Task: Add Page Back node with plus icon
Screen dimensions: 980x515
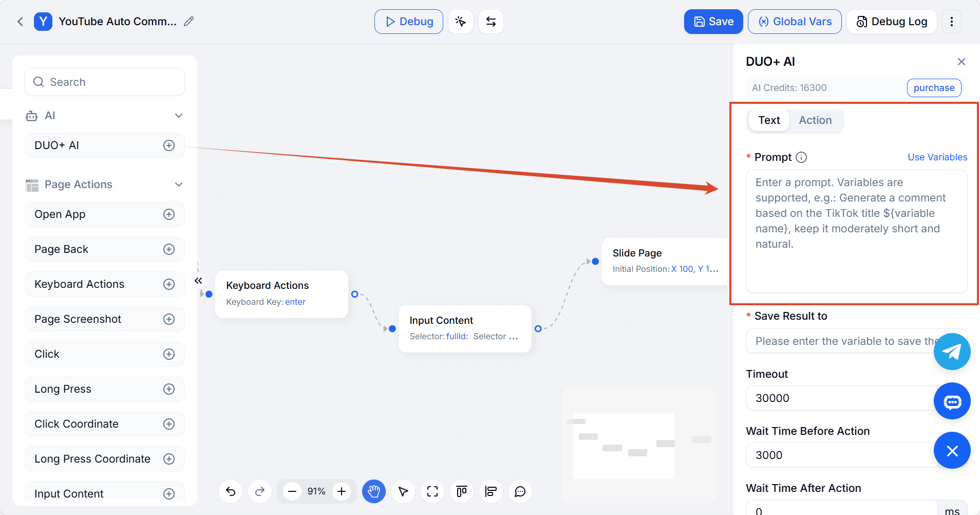Action: (x=169, y=249)
